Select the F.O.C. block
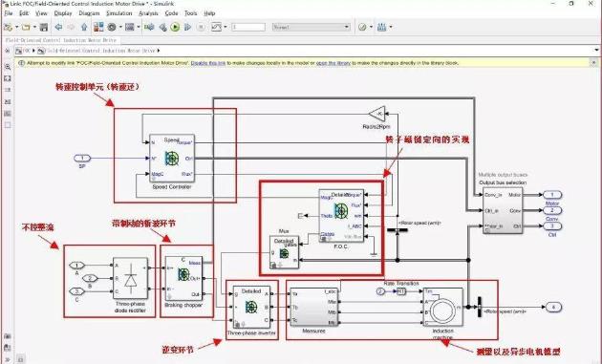602x364 pixels. coord(341,215)
